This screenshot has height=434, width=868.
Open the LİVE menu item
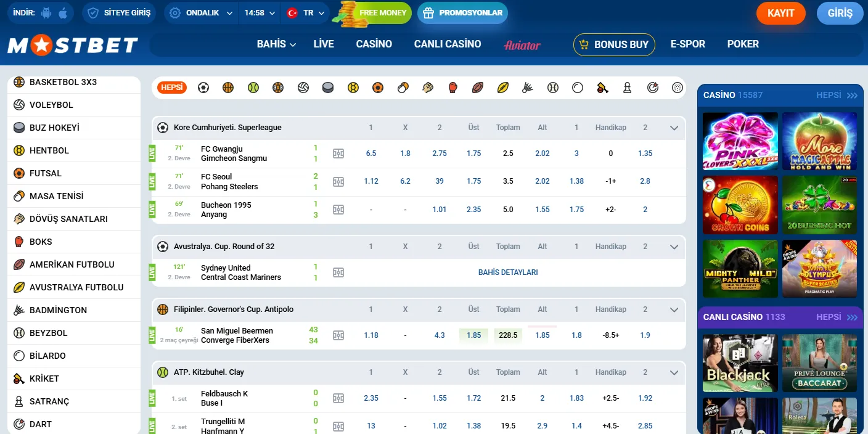(324, 44)
